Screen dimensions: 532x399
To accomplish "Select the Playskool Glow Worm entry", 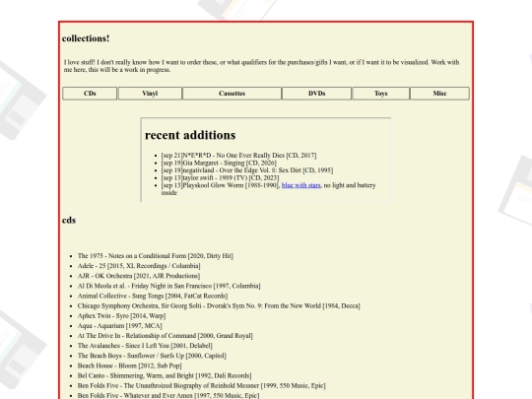I will 268,189.
